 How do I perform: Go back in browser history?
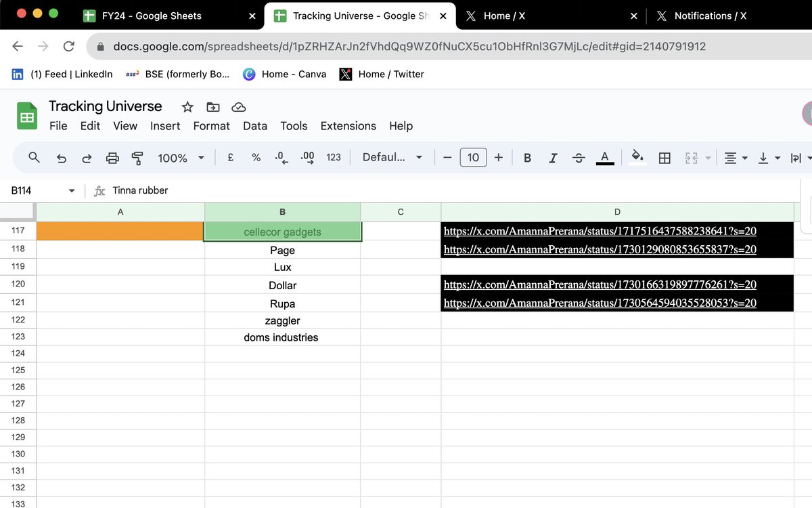(18, 46)
